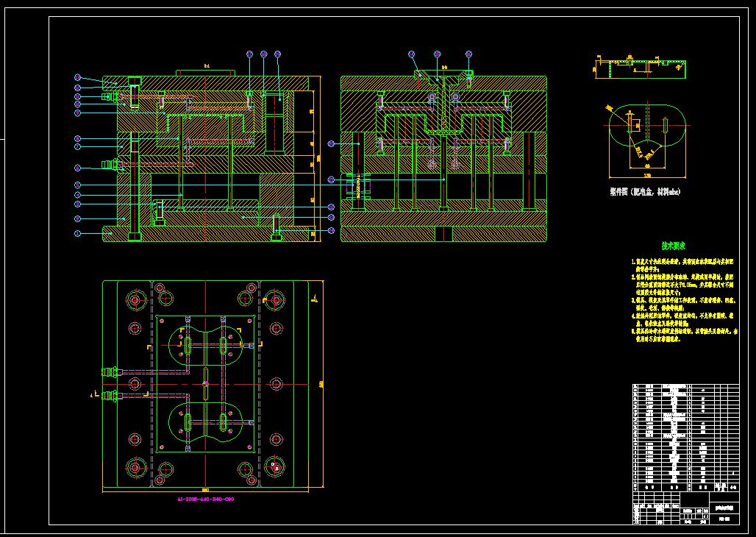Select part balloon number 20
The height and width of the screenshot is (537, 756).
(331, 143)
